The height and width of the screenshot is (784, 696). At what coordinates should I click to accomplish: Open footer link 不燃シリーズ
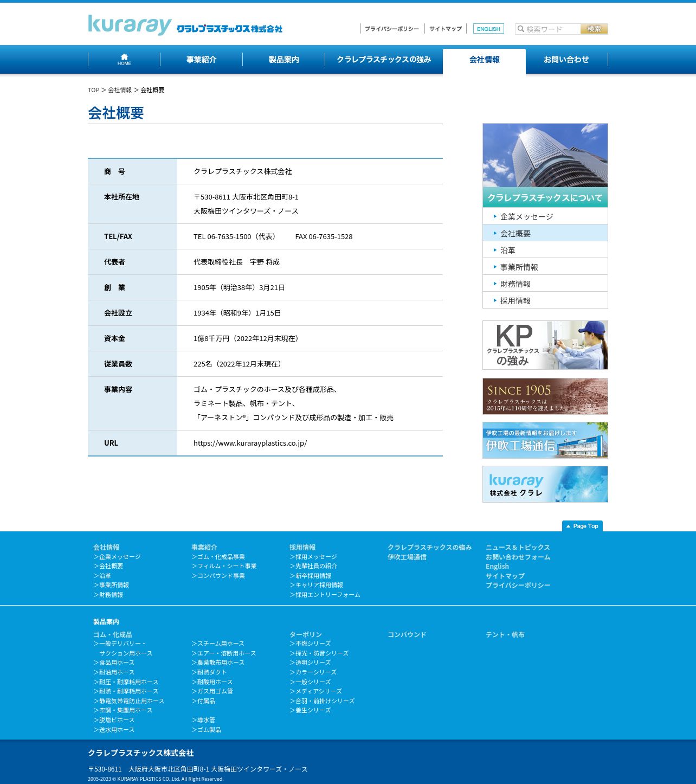click(311, 644)
